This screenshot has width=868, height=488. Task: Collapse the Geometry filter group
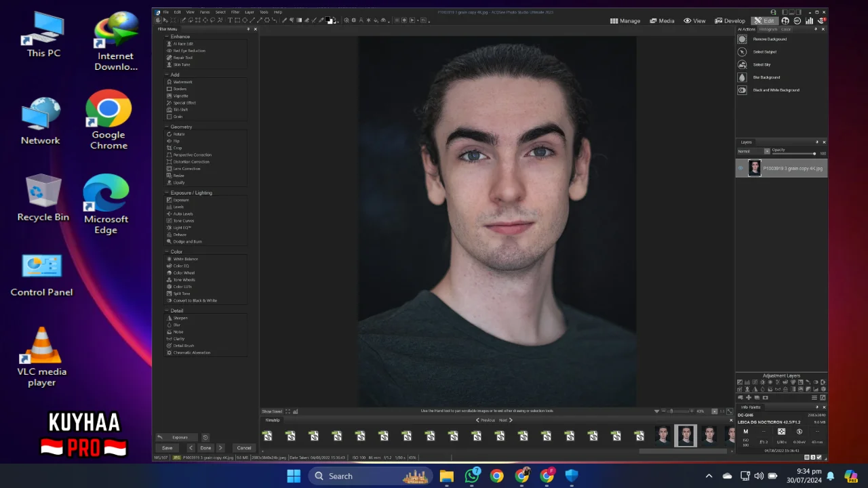coord(167,127)
